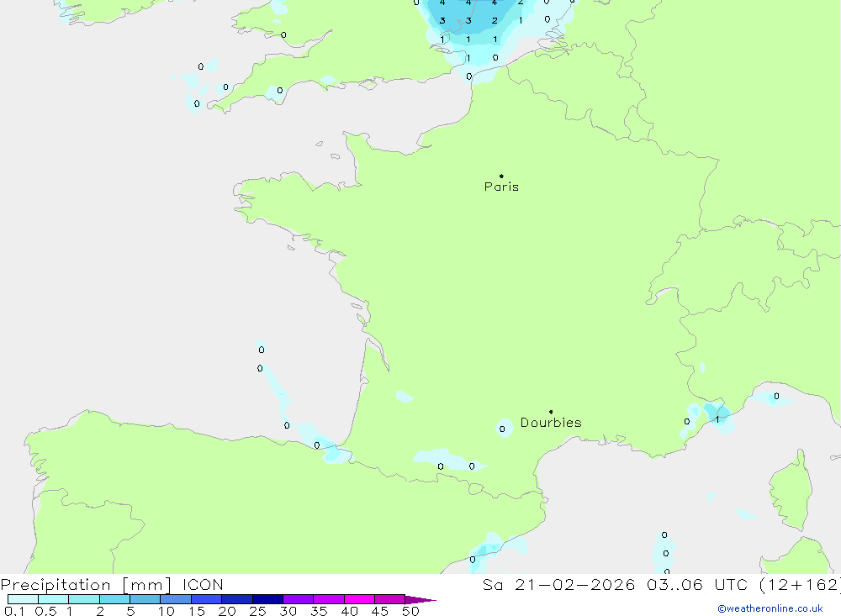Image resolution: width=841 pixels, height=616 pixels.
Task: Click the 0.1–0.5 mm lightest cyan legend swatch
Action: [23, 599]
